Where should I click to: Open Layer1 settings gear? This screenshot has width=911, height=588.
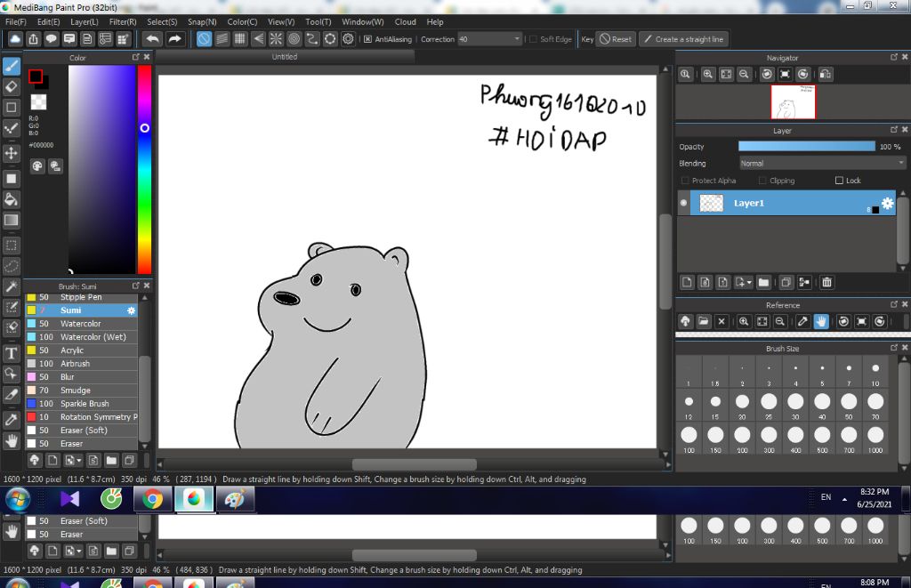[x=888, y=203]
